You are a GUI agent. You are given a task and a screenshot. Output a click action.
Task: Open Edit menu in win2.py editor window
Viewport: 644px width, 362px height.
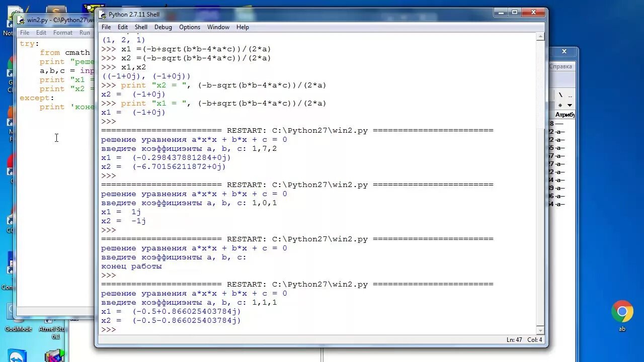click(x=41, y=33)
